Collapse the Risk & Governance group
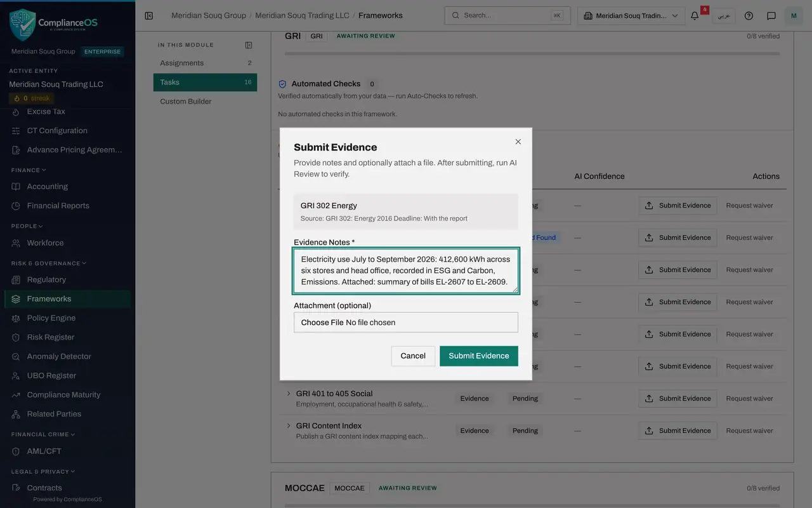The image size is (812, 508). click(48, 263)
